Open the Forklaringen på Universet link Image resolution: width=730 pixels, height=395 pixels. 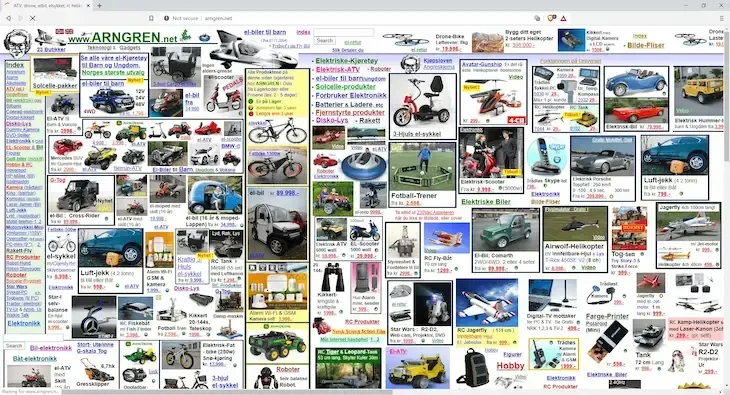coord(570,61)
